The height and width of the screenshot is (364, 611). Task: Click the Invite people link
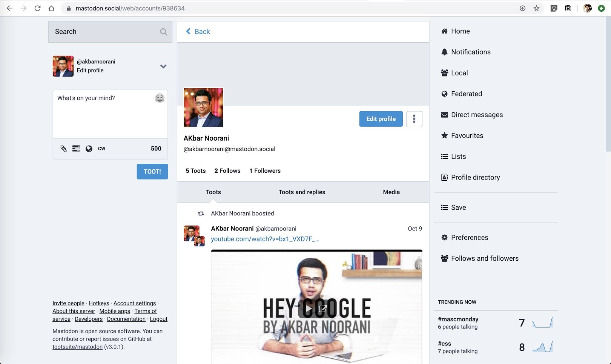point(69,303)
